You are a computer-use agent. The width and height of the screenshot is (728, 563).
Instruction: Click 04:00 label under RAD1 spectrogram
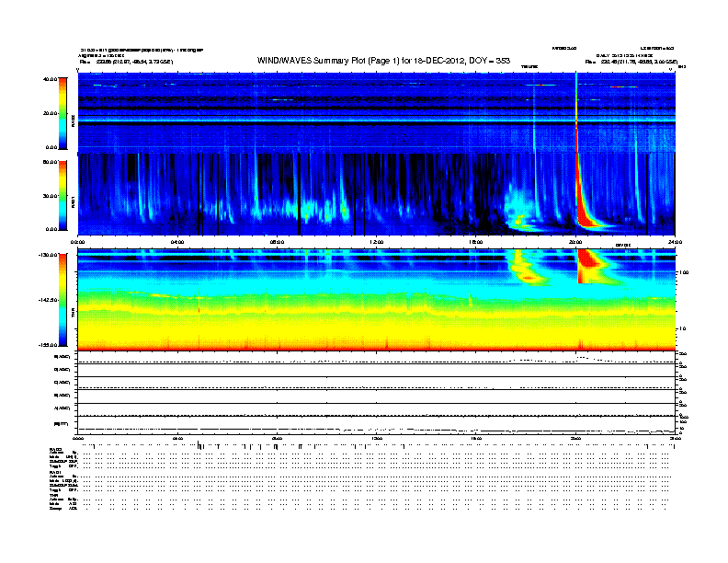pyautogui.click(x=177, y=242)
